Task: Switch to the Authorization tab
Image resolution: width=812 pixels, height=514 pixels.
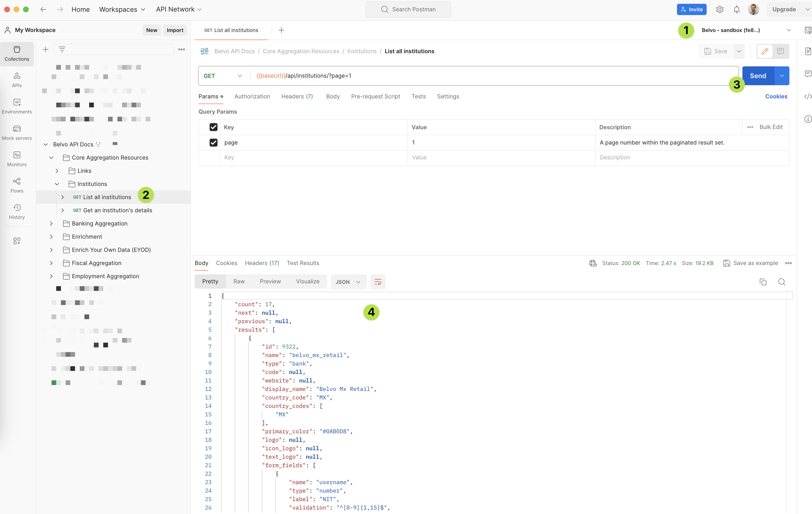Action: tap(252, 96)
